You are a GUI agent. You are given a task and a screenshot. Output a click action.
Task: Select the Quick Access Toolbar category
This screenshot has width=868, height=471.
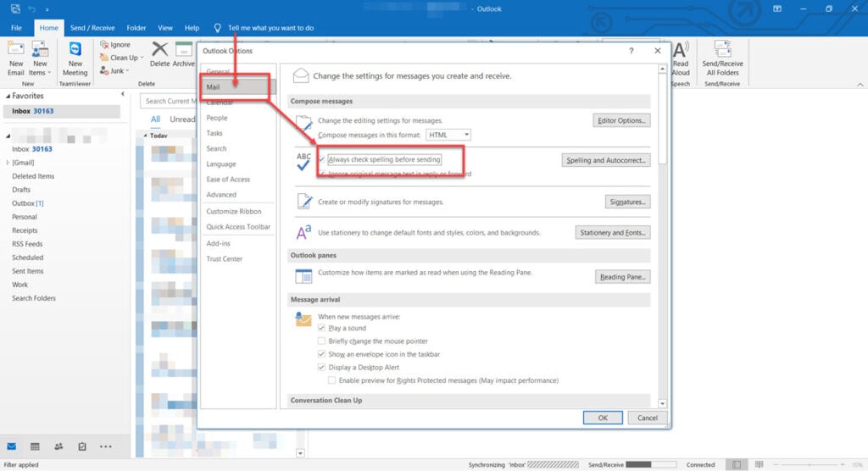[x=237, y=227]
